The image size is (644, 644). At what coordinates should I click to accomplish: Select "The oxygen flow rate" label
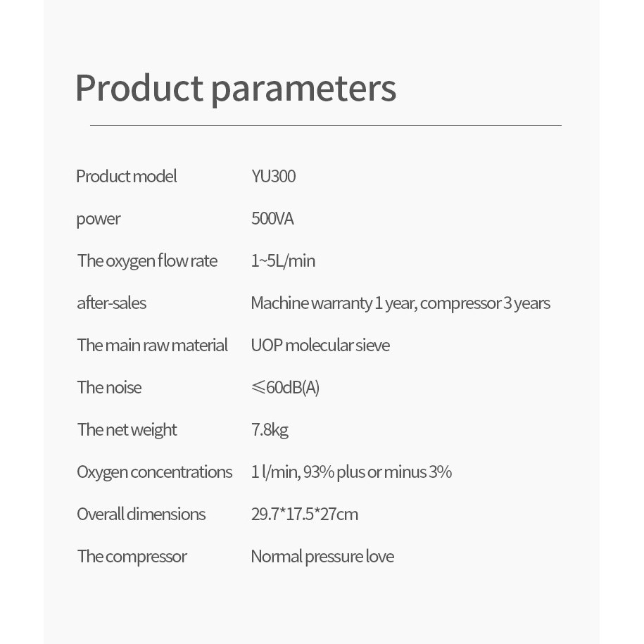[147, 261]
